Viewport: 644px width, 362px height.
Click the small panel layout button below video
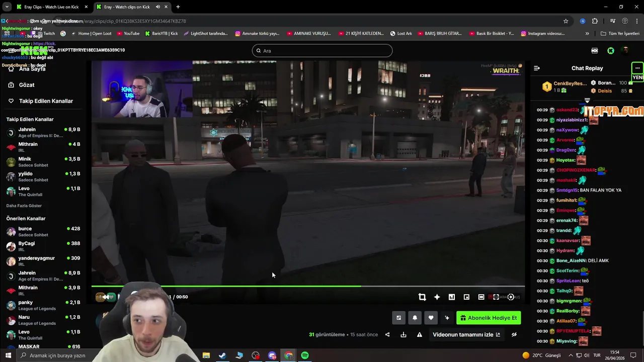pos(399,318)
